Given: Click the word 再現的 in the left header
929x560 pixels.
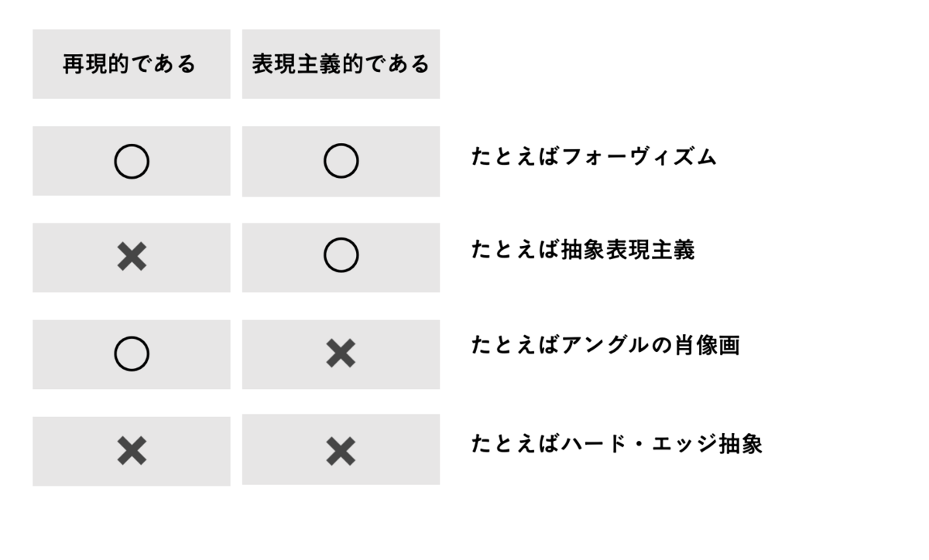Looking at the screenshot, I should [x=96, y=64].
